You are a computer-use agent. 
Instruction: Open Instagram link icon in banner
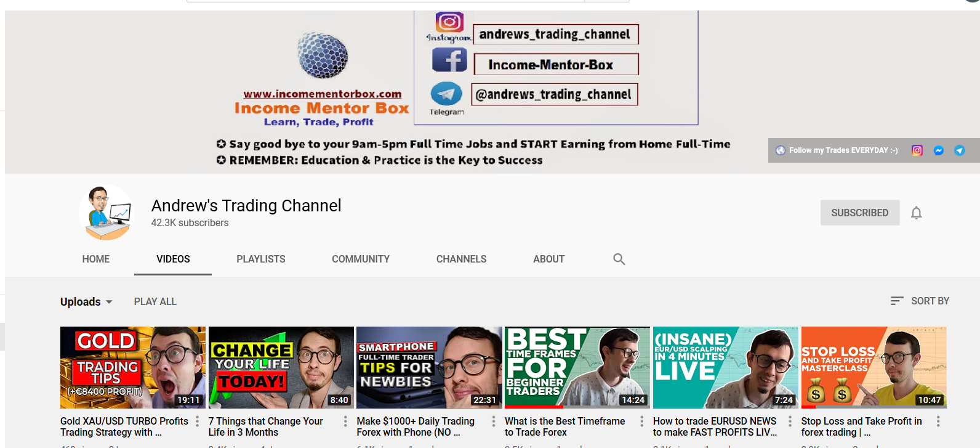click(x=917, y=150)
